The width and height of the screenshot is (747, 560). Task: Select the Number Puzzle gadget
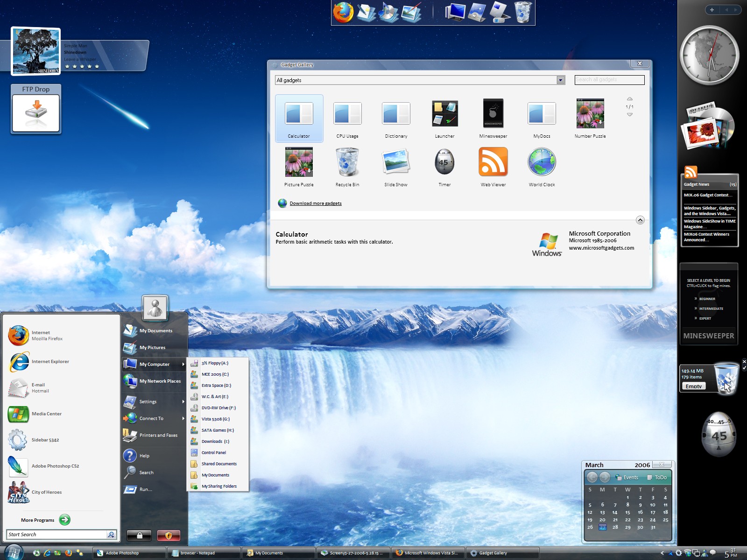[x=590, y=113]
